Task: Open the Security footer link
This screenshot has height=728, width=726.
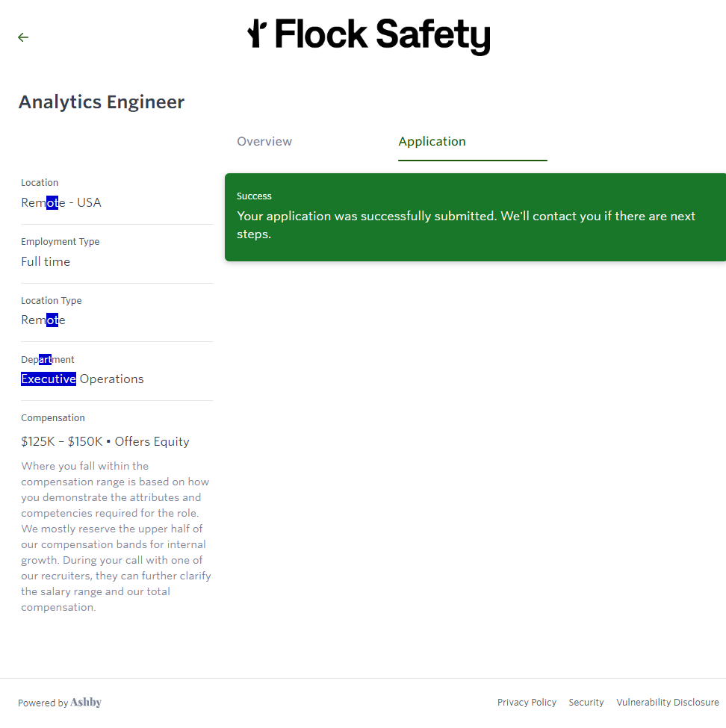Action: pyautogui.click(x=586, y=703)
